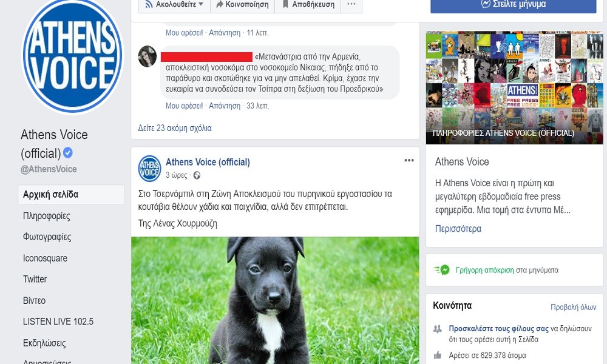Click the commenter's profile picture
Viewport: 607px width, 364px height.
click(x=147, y=56)
